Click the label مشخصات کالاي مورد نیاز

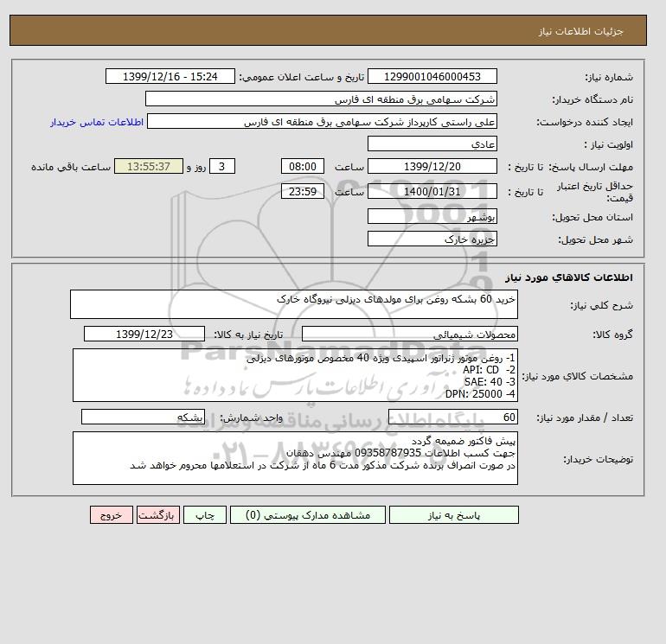coord(577,376)
